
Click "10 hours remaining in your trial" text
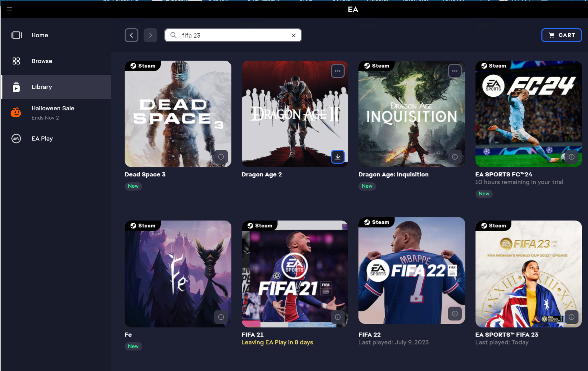click(x=519, y=182)
